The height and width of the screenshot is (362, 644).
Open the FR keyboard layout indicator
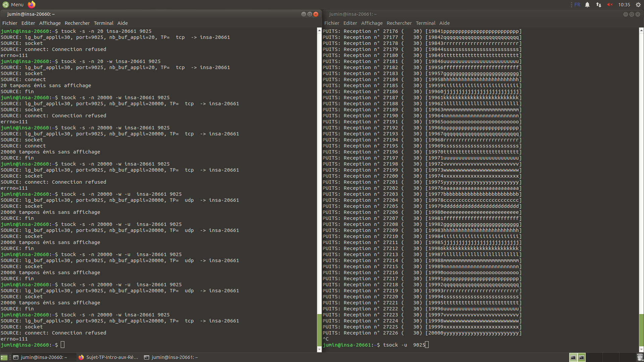tap(577, 5)
